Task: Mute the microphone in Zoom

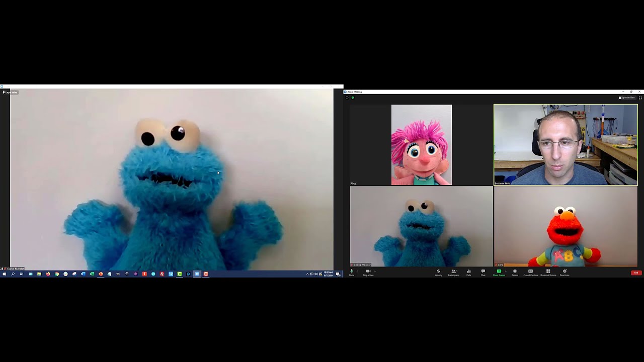Action: pyautogui.click(x=352, y=272)
